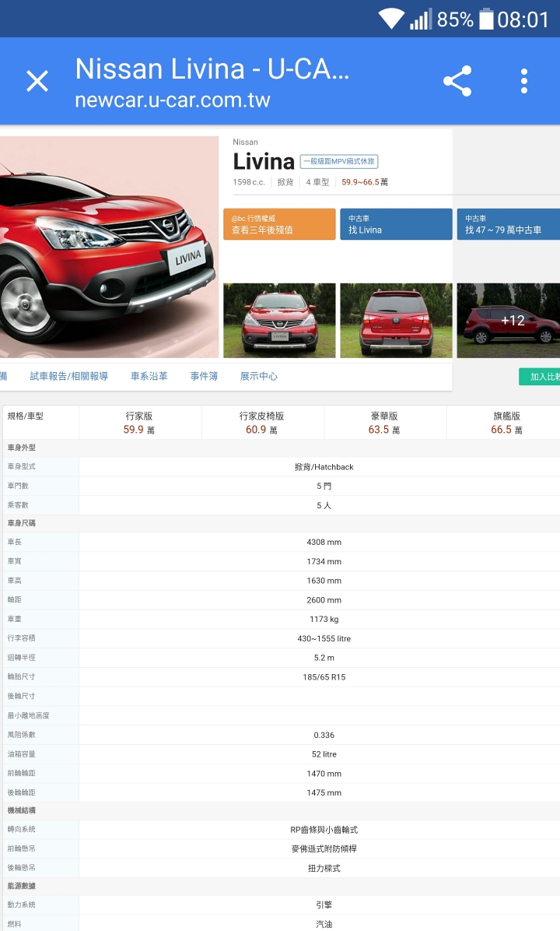Tap the 一般級距MPV廂式休旅 category tag
This screenshot has width=560, height=931.
pos(339,161)
